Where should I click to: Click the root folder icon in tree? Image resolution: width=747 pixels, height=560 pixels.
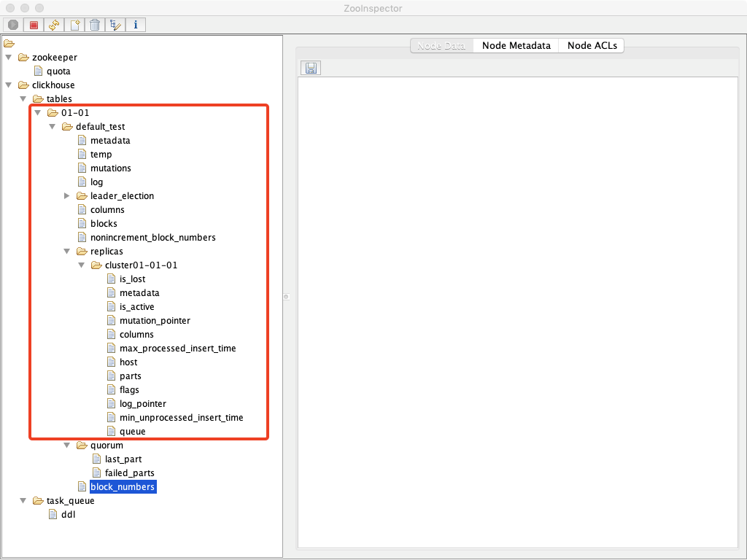(9, 44)
